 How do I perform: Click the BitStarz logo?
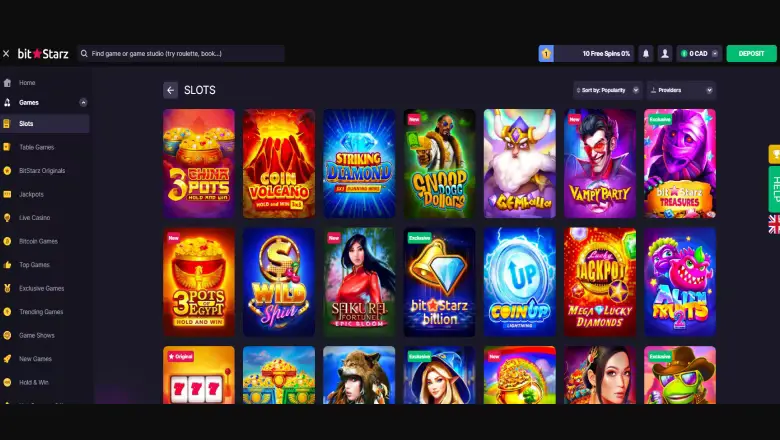[x=43, y=54]
